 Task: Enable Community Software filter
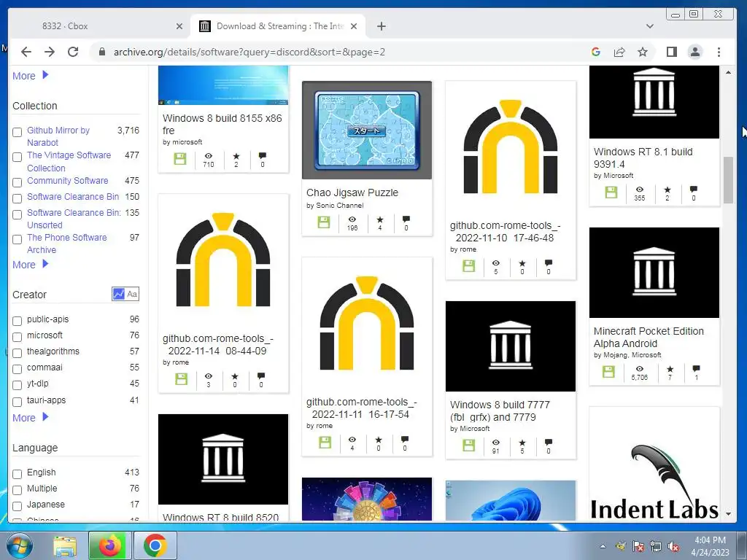(18, 182)
